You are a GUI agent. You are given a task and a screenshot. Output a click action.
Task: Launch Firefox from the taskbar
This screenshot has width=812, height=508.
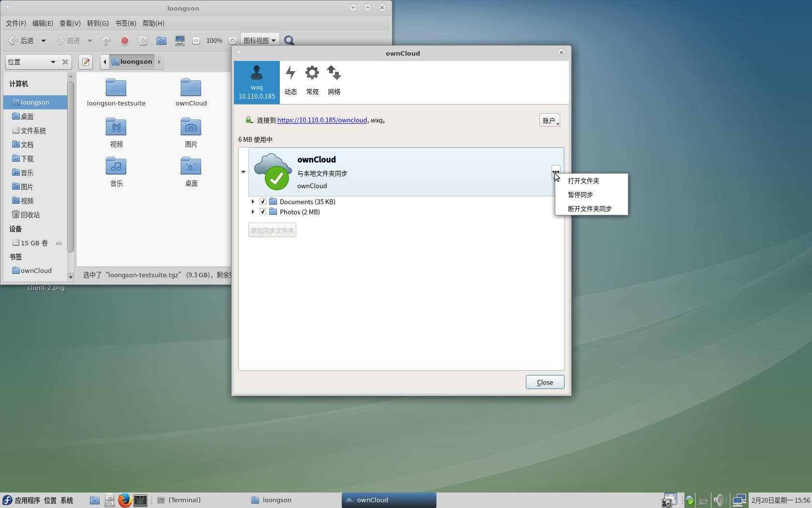[x=125, y=500]
